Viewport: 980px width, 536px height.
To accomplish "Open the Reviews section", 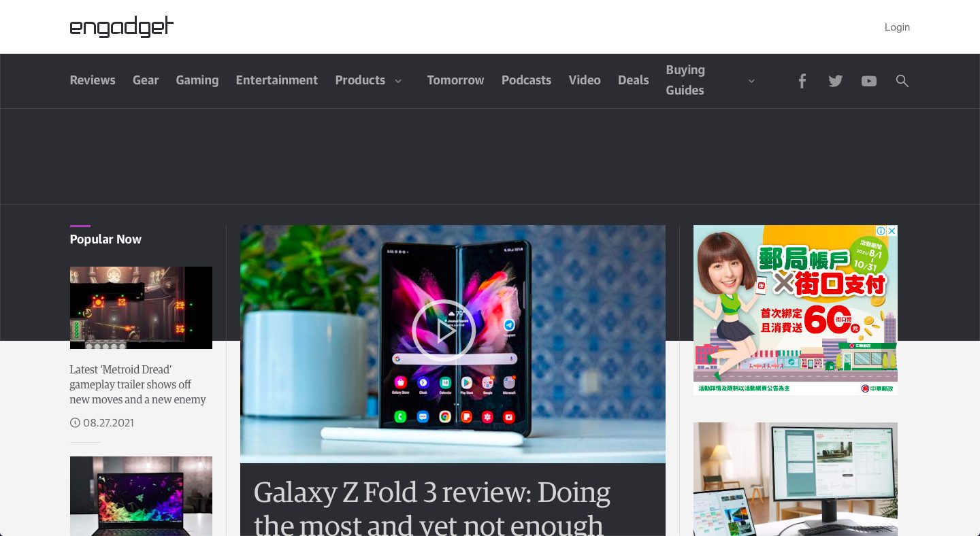I will 93,80.
